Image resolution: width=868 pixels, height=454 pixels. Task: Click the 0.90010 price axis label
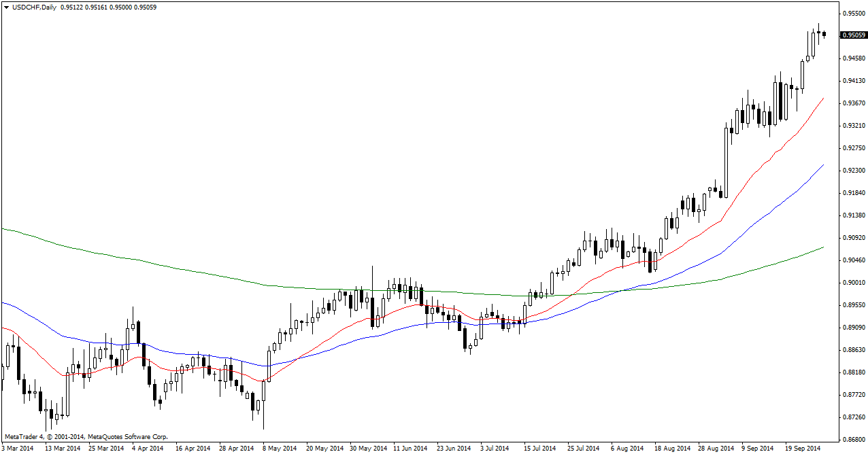(853, 283)
